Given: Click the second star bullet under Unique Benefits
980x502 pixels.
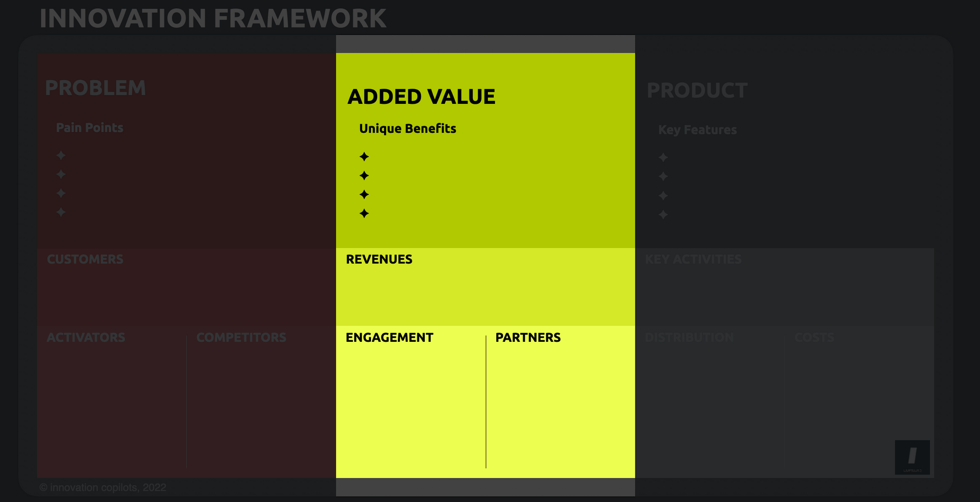Looking at the screenshot, I should (x=364, y=175).
